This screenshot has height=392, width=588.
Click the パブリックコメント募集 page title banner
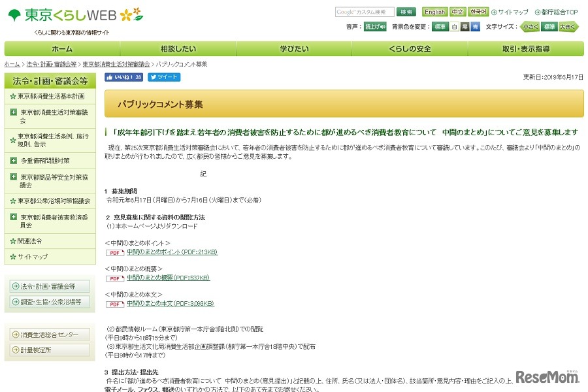pos(344,104)
